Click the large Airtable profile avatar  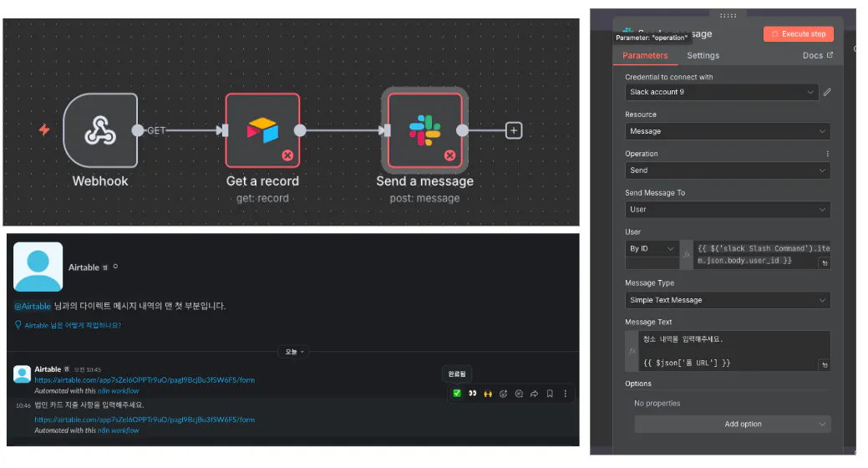click(38, 267)
